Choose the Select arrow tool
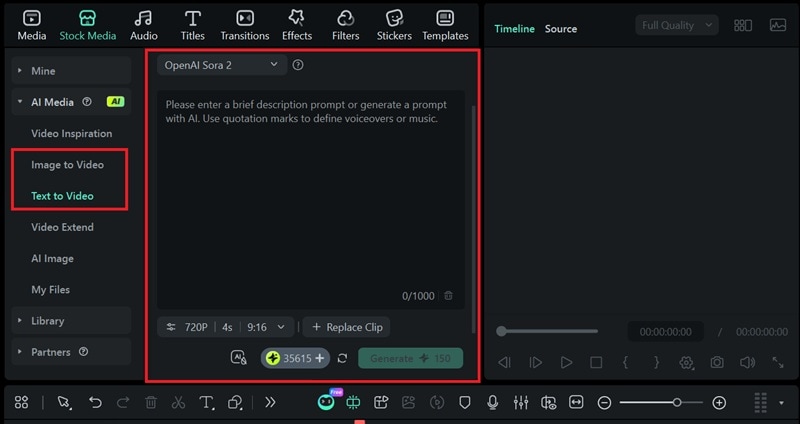The height and width of the screenshot is (424, 800). (64, 403)
